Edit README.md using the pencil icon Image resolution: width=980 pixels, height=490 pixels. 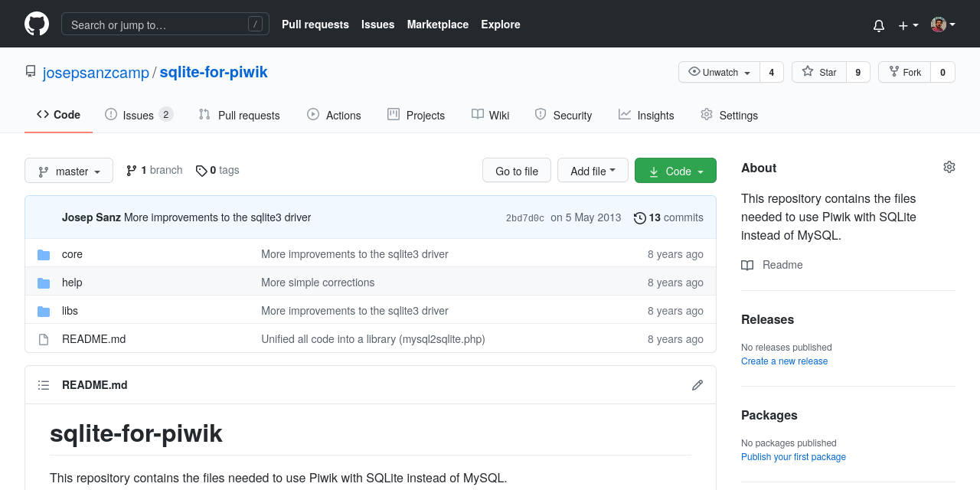697,385
